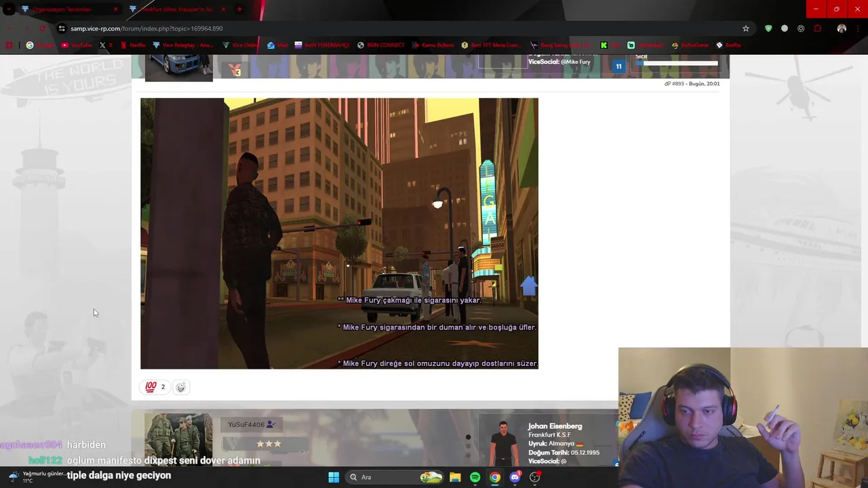Open Chrome from taskbar
The height and width of the screenshot is (488, 868).
coord(495,477)
